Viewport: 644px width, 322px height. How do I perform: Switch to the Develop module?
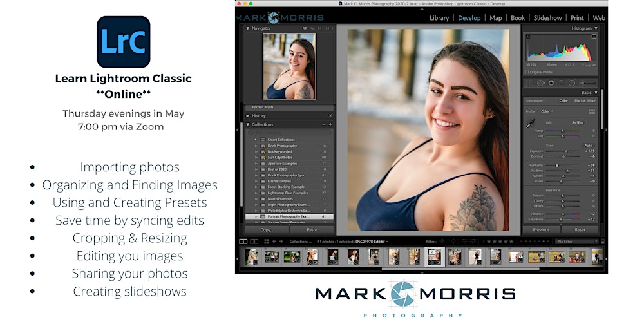(x=469, y=18)
